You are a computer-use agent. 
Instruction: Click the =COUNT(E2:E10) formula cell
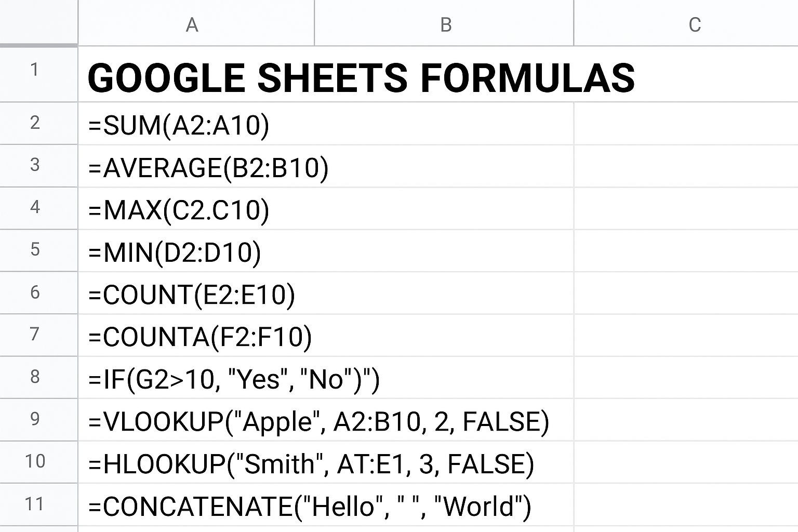[192, 295]
